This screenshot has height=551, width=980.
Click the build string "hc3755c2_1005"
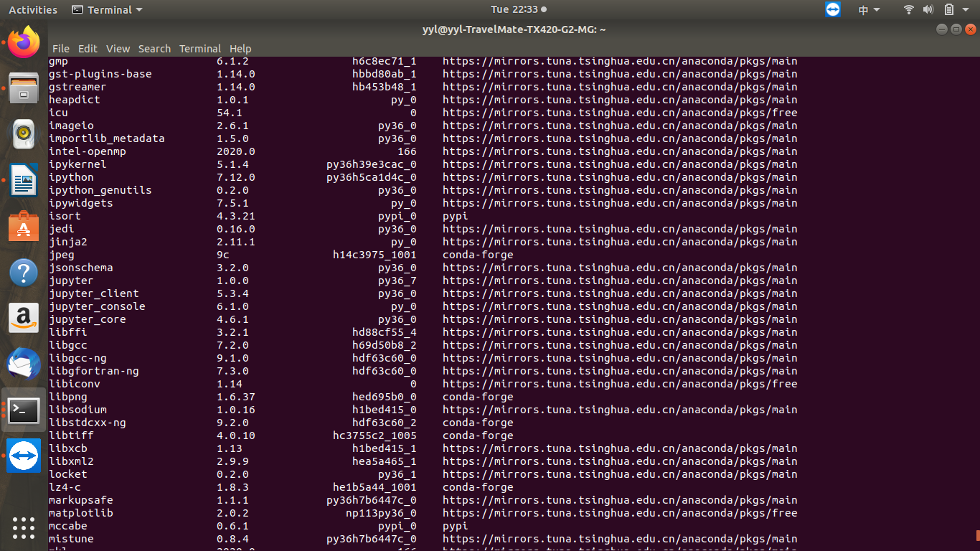[374, 435]
